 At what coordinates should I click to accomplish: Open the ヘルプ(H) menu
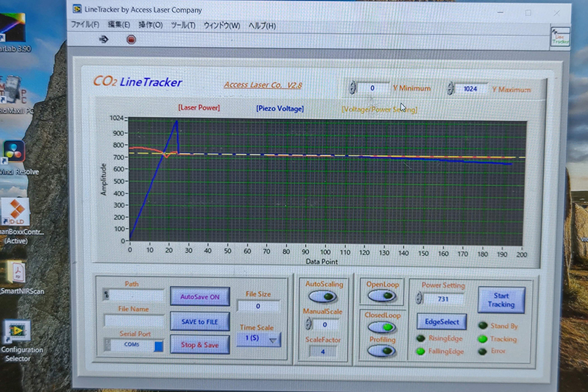pyautogui.click(x=262, y=26)
